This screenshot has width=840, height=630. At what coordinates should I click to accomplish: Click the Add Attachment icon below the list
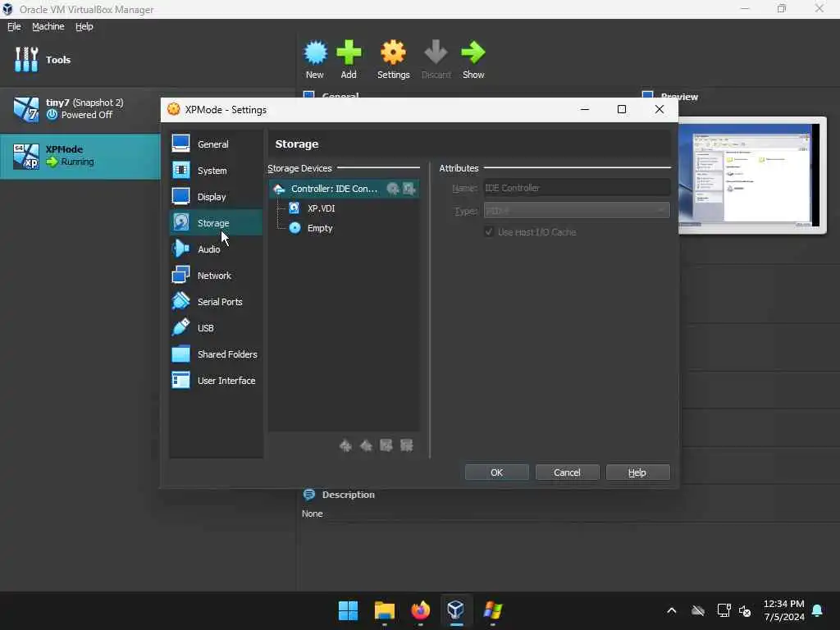(x=386, y=445)
